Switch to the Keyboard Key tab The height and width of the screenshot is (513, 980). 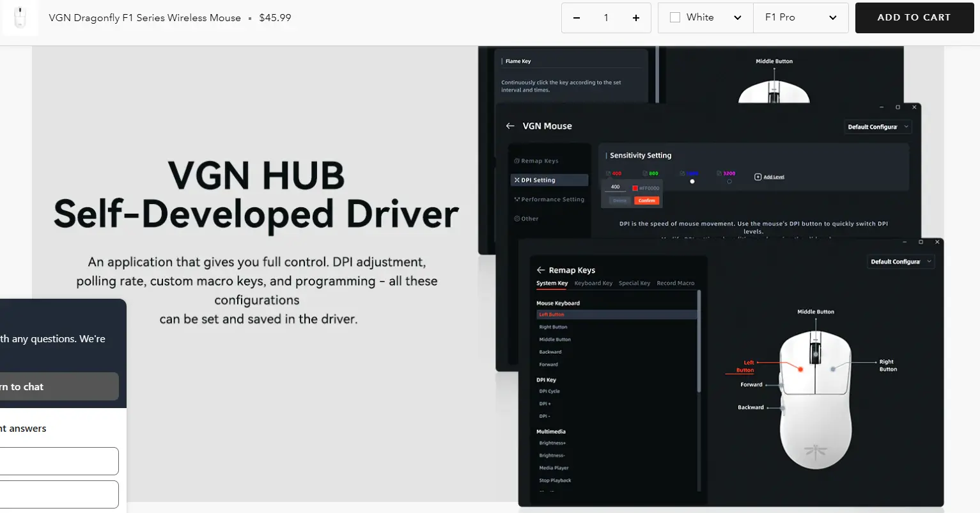[x=593, y=283]
